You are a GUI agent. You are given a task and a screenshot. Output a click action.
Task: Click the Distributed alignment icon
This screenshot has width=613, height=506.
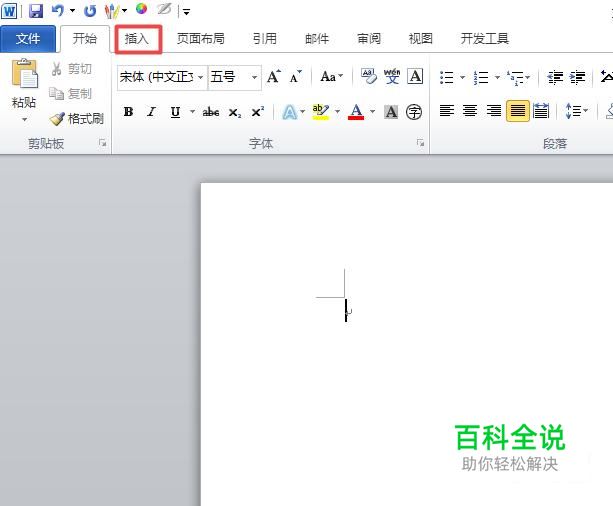(541, 111)
